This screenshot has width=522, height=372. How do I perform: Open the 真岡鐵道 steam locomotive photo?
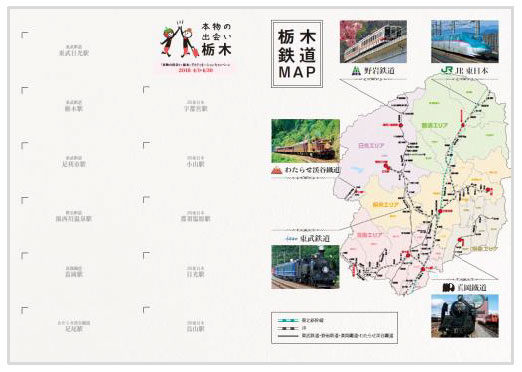465,316
